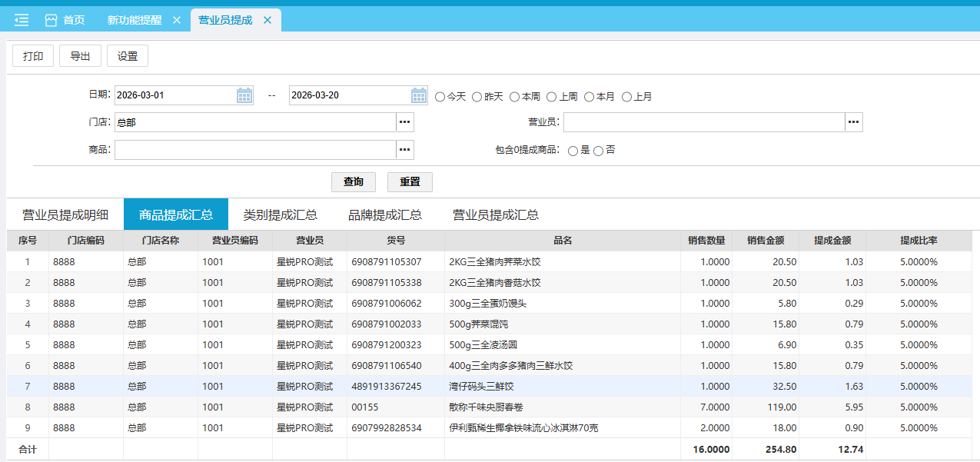Select the 上周 date radio option
The height and width of the screenshot is (462, 980).
552,98
